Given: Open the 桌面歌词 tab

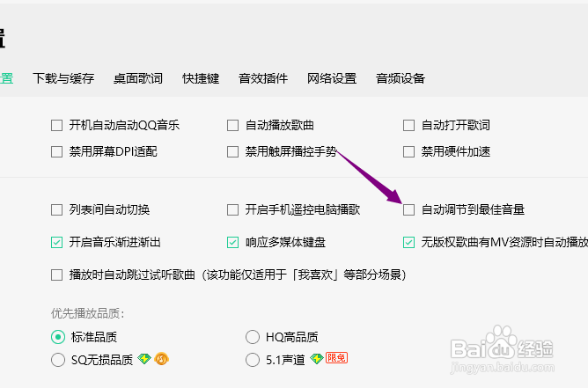Looking at the screenshot, I should pyautogui.click(x=138, y=78).
